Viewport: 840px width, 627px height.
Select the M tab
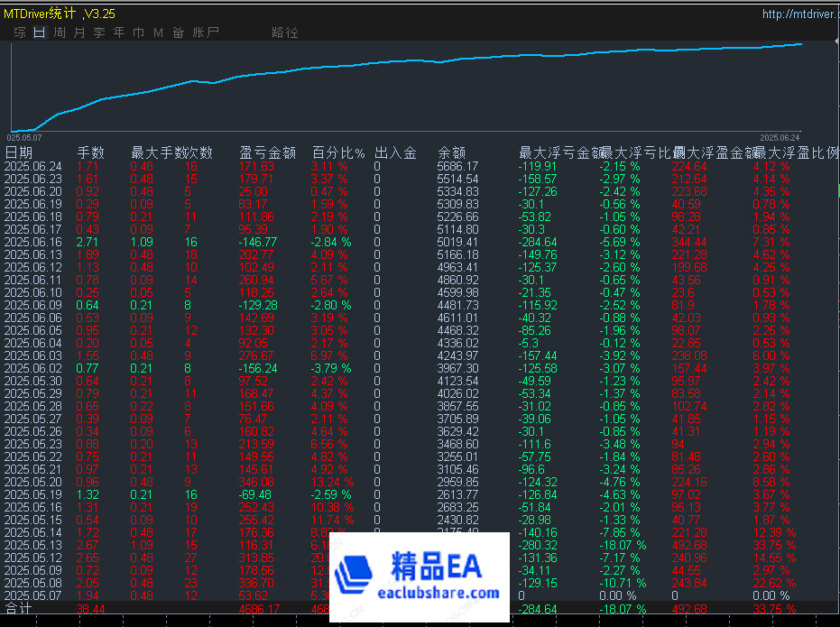158,32
